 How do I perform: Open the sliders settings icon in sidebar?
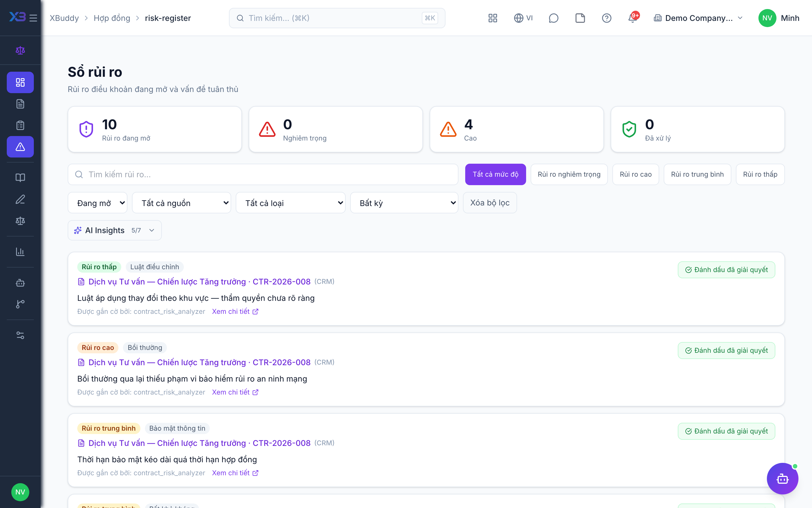point(20,335)
